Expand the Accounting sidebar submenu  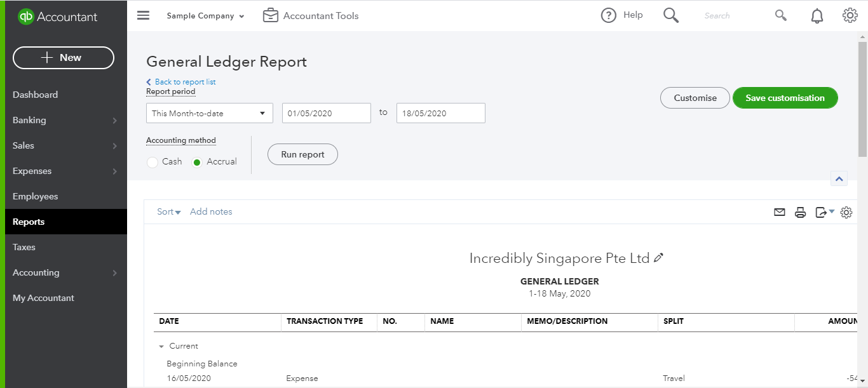(x=115, y=272)
